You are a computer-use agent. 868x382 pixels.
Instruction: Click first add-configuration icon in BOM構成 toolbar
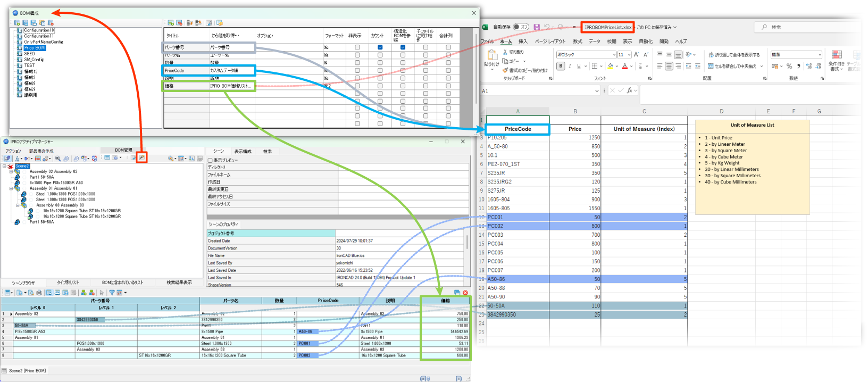click(17, 23)
